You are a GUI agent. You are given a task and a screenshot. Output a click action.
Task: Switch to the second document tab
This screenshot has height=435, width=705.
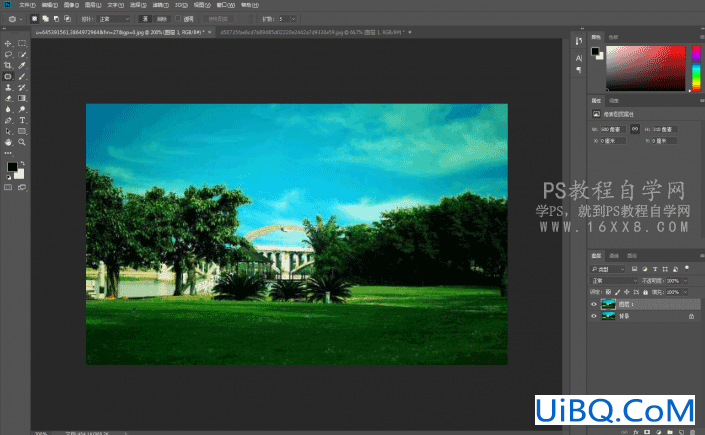(312, 32)
